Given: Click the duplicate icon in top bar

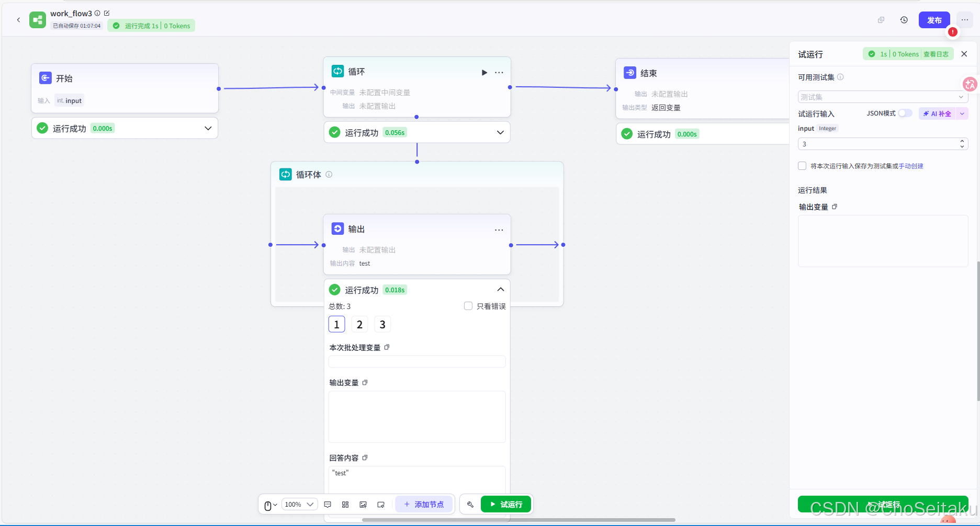Looking at the screenshot, I should click(881, 20).
